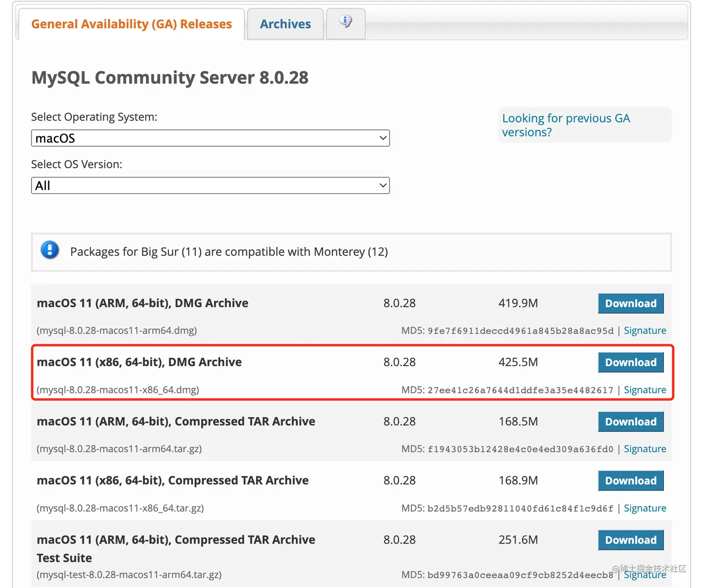
Task: Open Signature link for mysql-8.0.28-macos11-x86_64.tar.gz
Action: pos(645,508)
